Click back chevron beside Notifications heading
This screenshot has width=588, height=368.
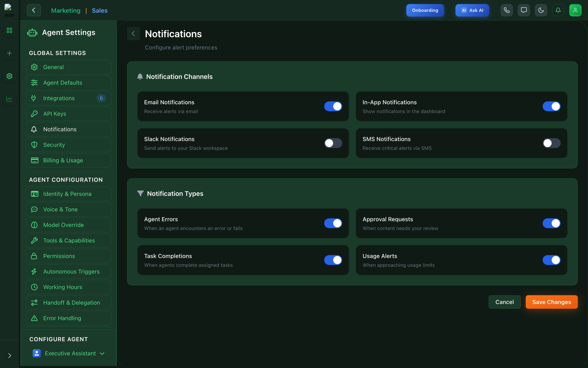click(133, 34)
